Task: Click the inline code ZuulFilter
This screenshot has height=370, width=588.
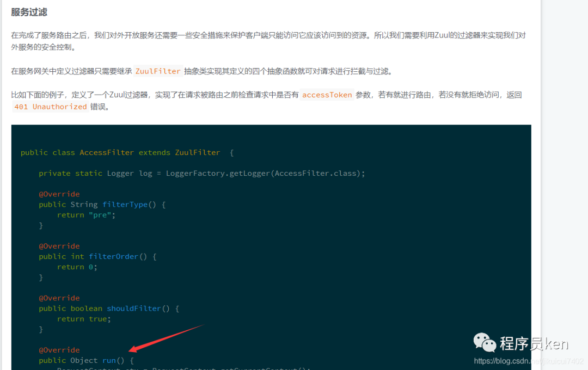Action: [158, 71]
